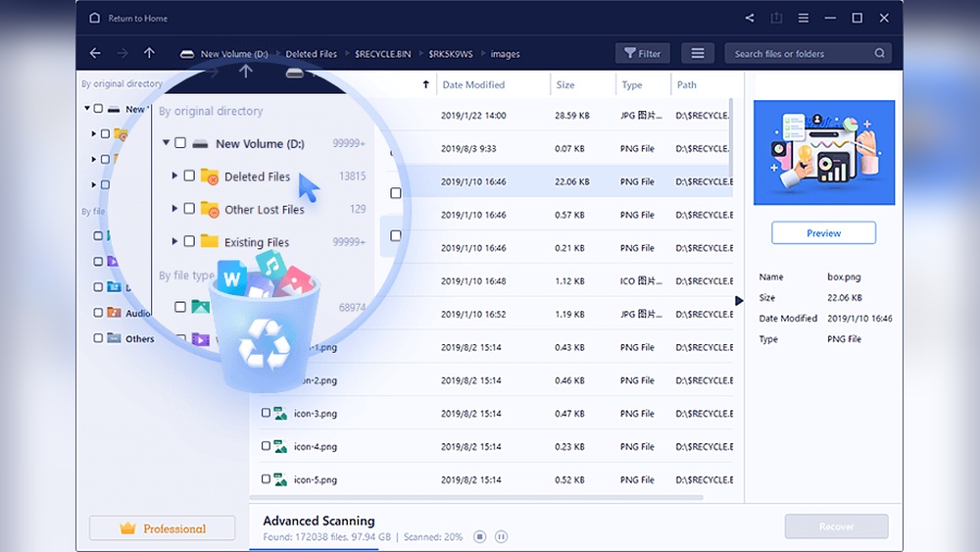Click the purple video file type icon

click(x=113, y=261)
